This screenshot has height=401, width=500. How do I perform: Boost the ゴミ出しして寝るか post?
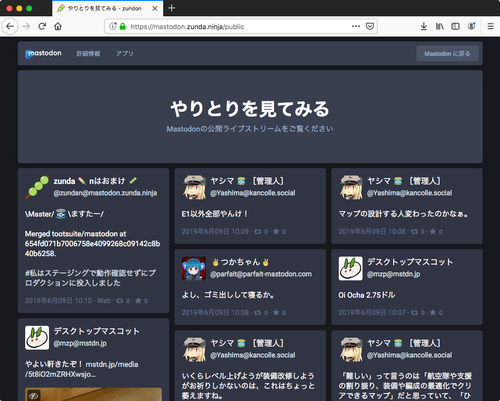pyautogui.click(x=258, y=313)
